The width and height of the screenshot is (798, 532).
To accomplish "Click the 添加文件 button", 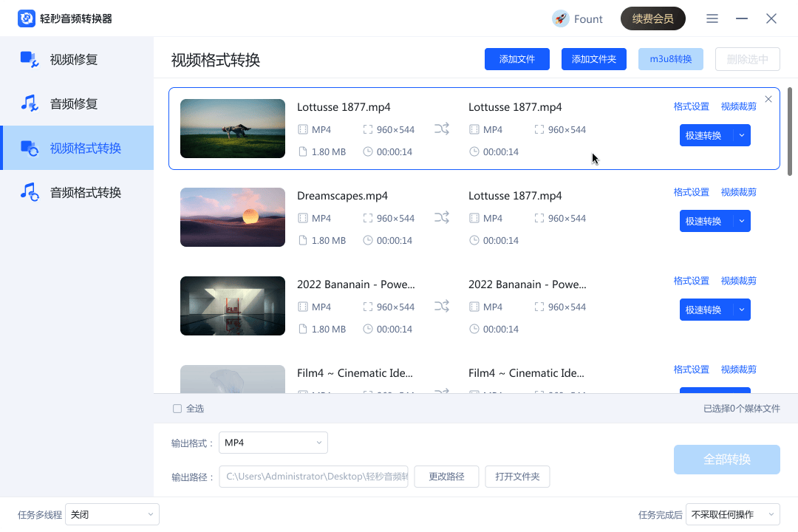I will [517, 59].
